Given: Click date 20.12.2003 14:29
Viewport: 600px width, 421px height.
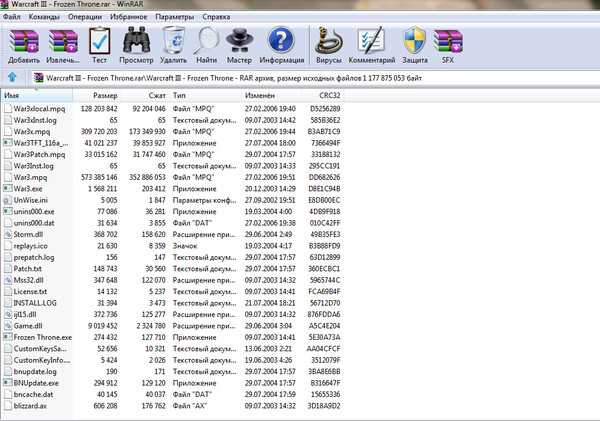Looking at the screenshot, I should (x=270, y=188).
